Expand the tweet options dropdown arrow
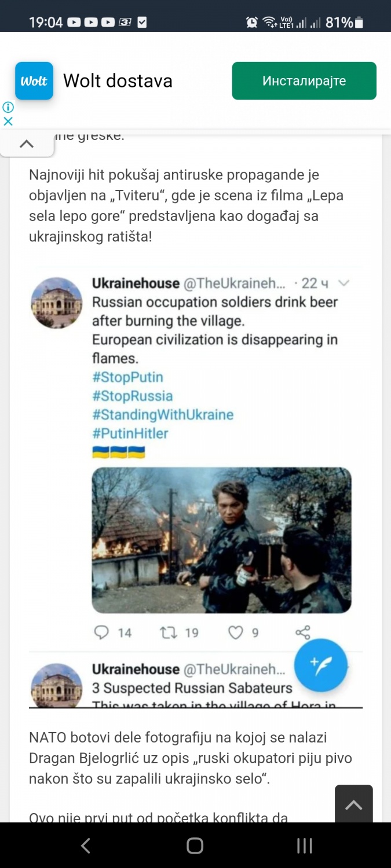391x868 pixels. [x=344, y=283]
